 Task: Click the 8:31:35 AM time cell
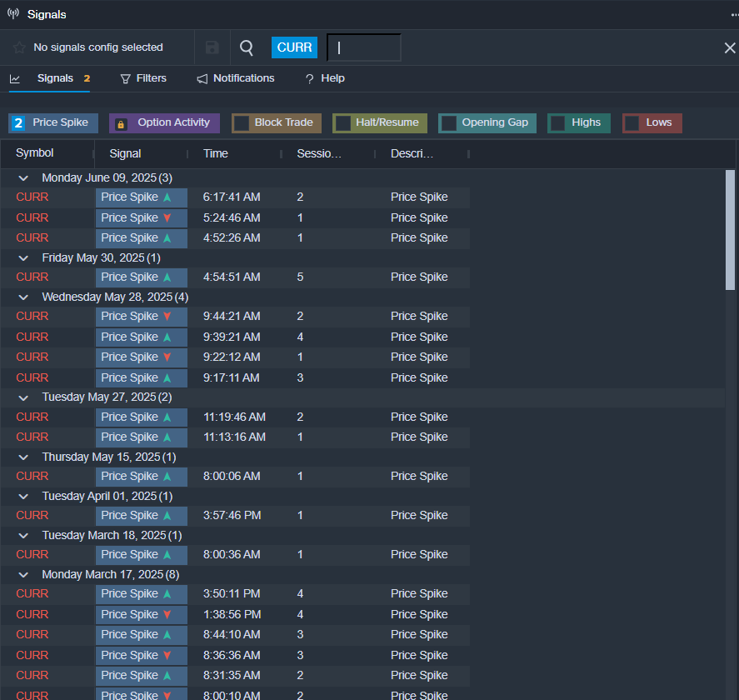232,676
